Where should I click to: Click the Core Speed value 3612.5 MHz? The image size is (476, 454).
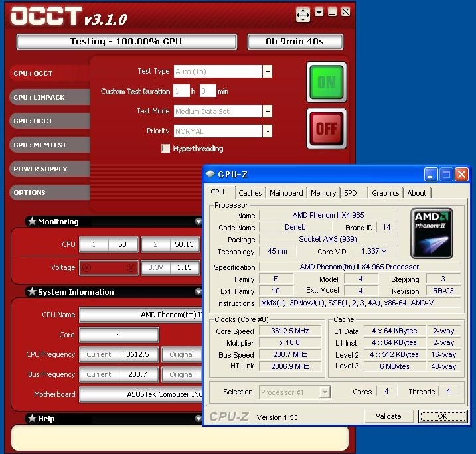(290, 331)
